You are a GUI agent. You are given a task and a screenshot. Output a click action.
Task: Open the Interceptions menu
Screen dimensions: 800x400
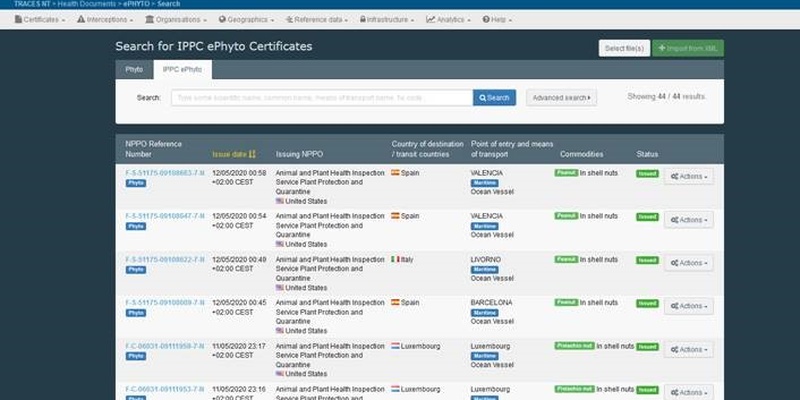(x=105, y=20)
